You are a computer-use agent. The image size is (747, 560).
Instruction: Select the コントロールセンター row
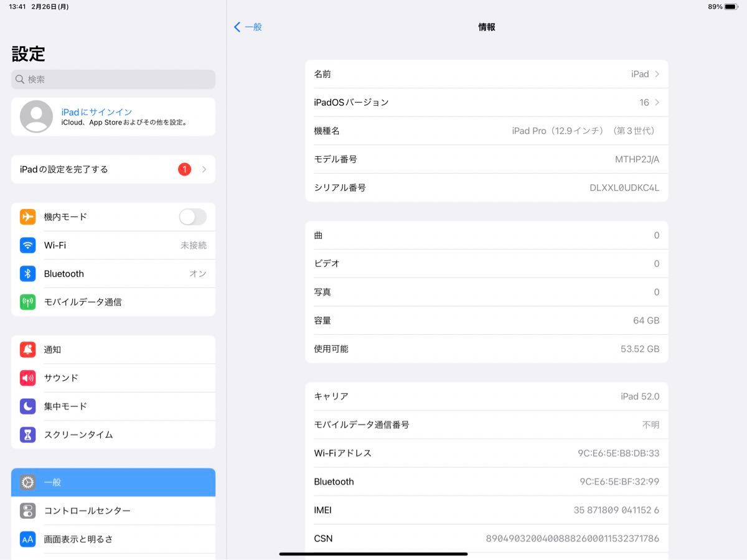pos(113,511)
